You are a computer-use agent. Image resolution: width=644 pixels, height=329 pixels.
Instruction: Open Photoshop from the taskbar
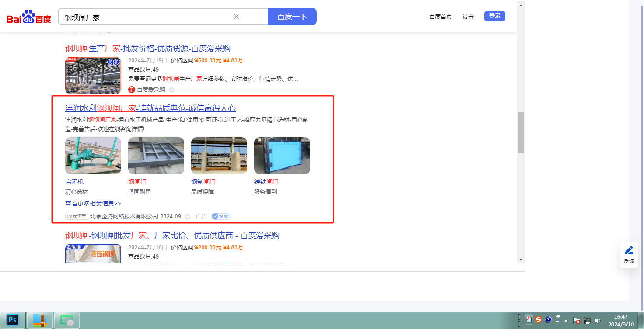pyautogui.click(x=13, y=320)
